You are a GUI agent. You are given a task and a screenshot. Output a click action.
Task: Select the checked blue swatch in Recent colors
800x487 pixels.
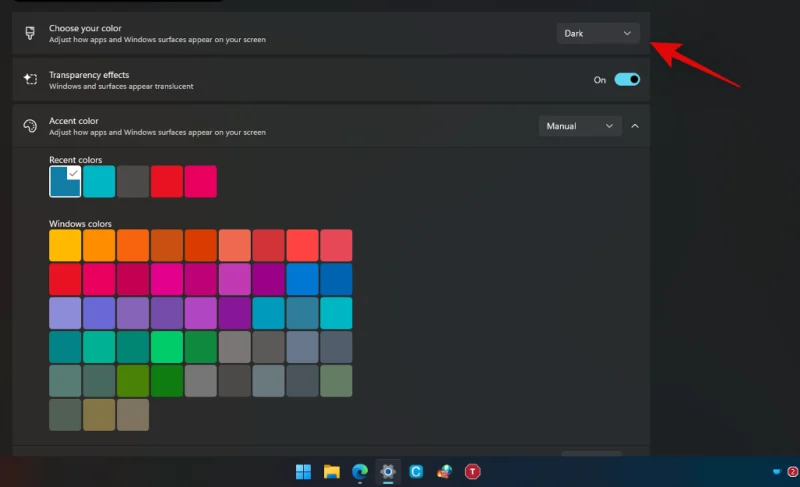(x=65, y=182)
